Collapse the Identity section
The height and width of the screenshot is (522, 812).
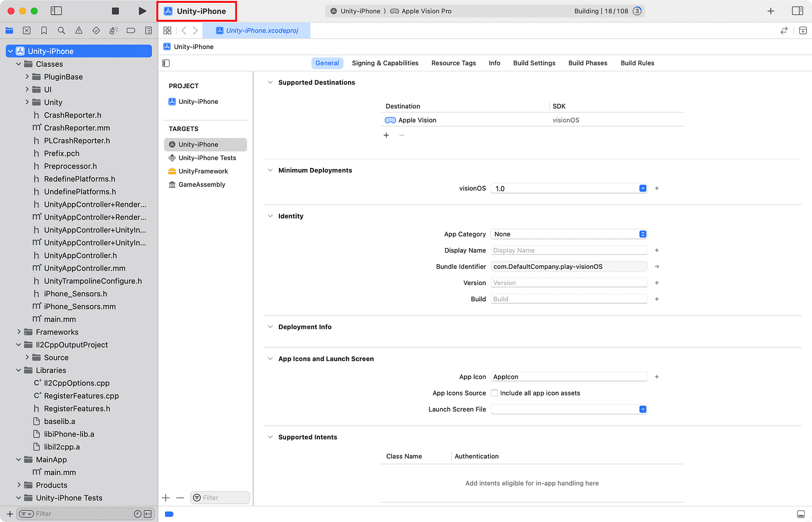click(x=270, y=216)
